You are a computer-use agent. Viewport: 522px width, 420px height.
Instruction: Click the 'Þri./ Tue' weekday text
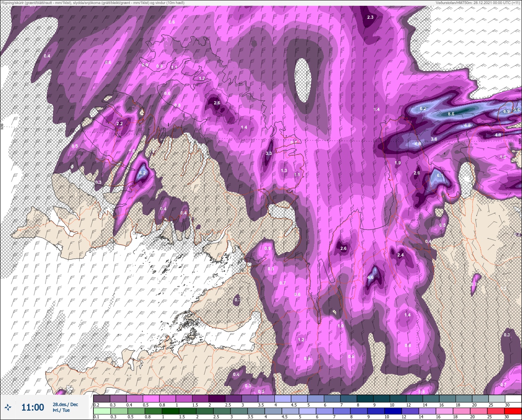click(x=61, y=410)
